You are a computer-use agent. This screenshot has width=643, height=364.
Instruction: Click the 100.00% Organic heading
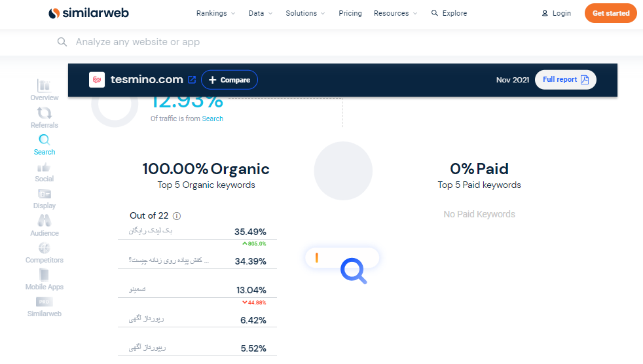click(x=206, y=169)
